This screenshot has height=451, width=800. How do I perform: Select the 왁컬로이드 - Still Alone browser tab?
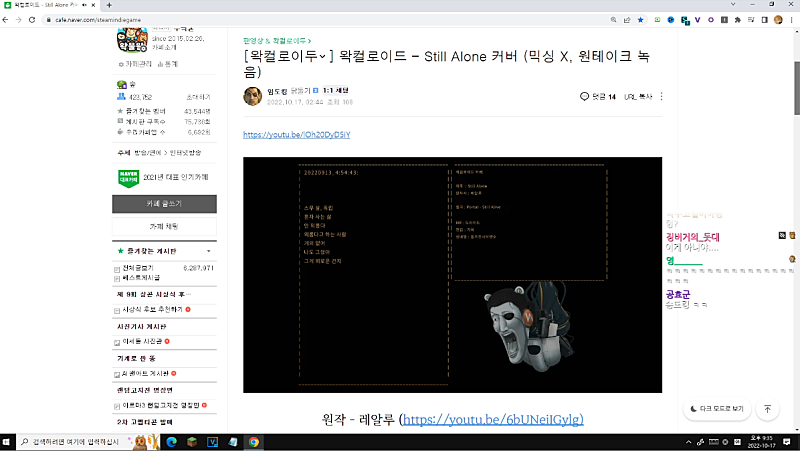pyautogui.click(x=50, y=5)
